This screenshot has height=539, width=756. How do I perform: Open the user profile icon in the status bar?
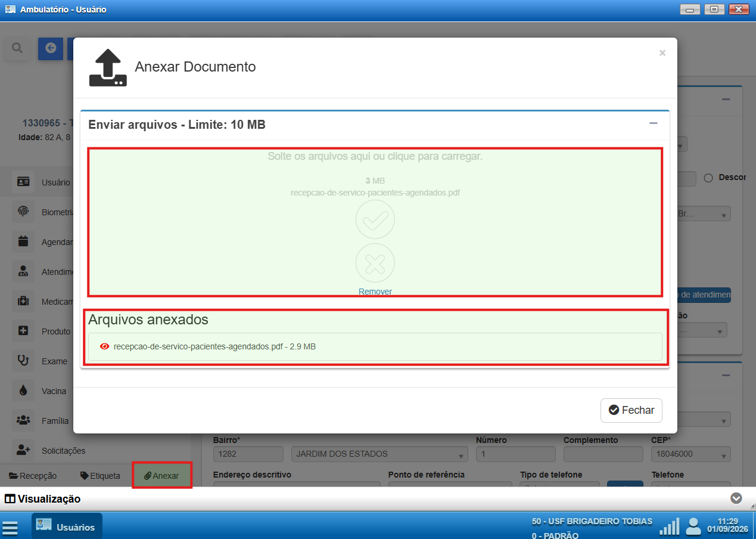(x=693, y=526)
